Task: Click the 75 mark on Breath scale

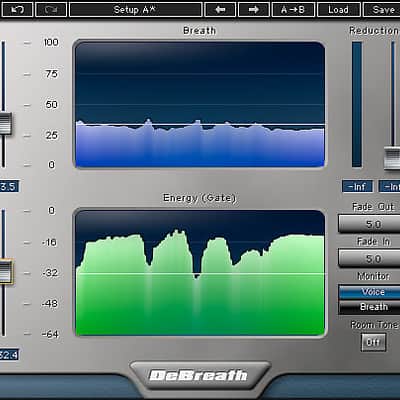Action: (x=52, y=74)
